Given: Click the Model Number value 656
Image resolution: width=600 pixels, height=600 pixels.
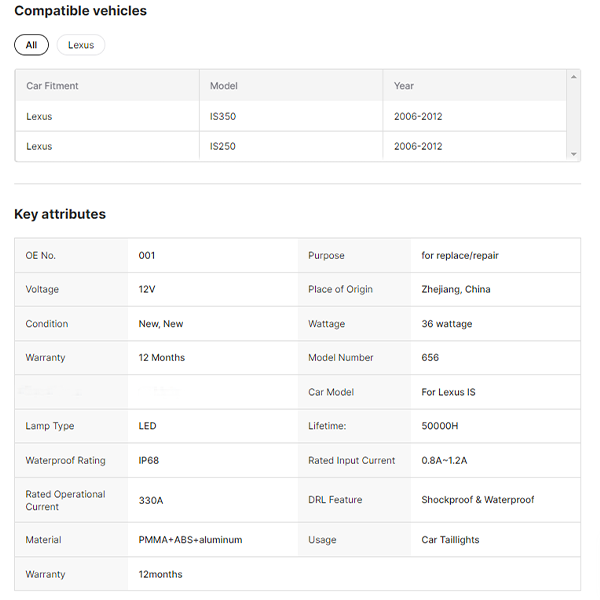Looking at the screenshot, I should click(x=430, y=357).
